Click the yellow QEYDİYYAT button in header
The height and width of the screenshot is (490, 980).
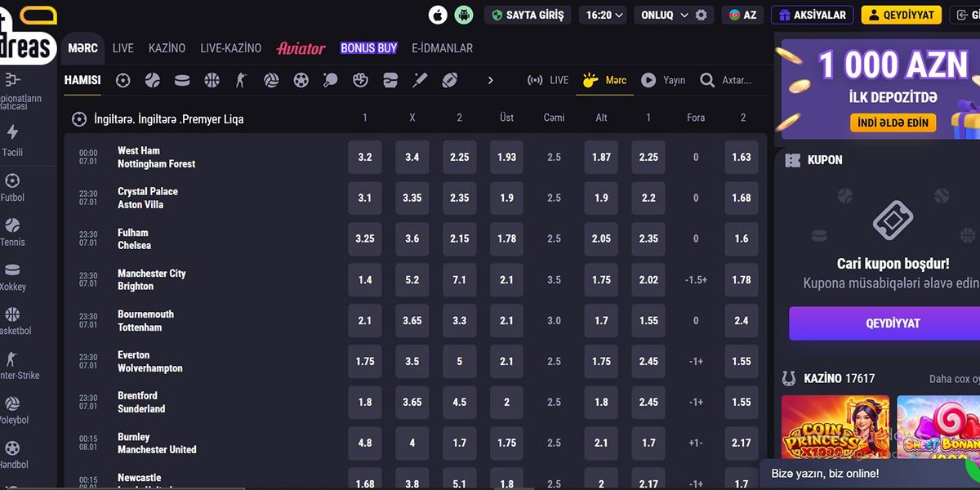tap(901, 15)
